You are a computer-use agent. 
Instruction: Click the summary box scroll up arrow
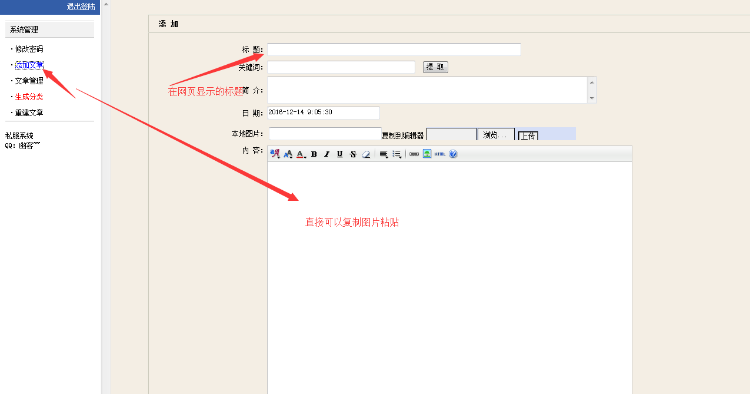click(592, 82)
